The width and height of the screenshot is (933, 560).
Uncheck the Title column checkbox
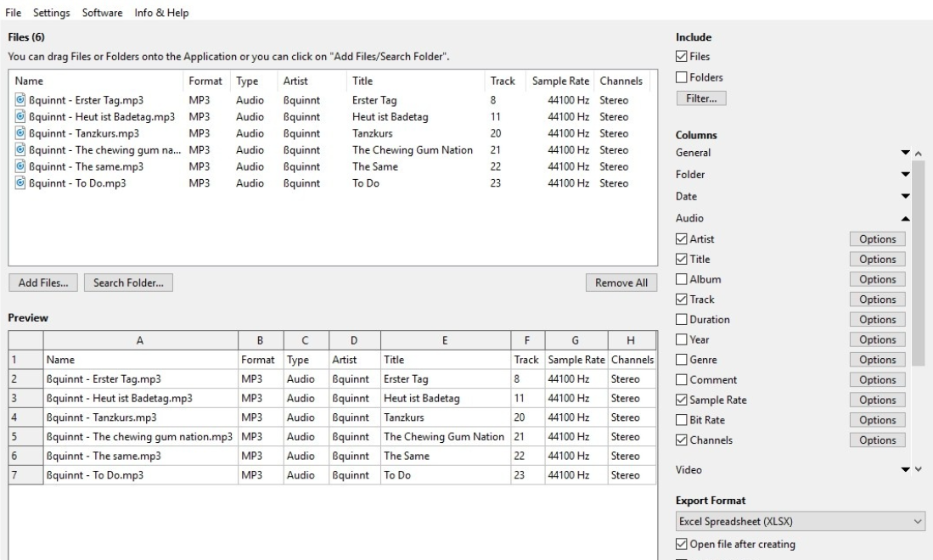[682, 259]
